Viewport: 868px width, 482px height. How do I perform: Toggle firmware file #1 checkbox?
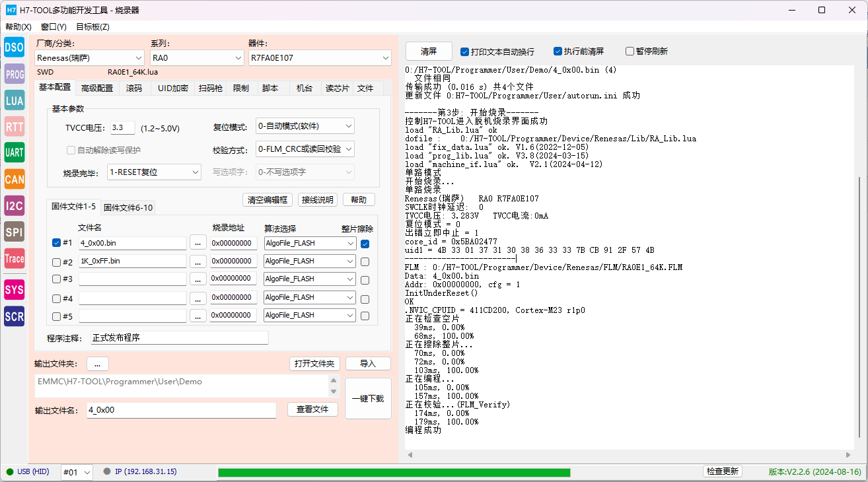click(57, 243)
